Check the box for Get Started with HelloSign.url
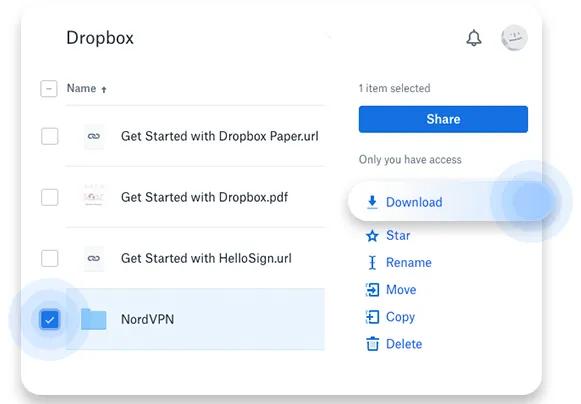Viewport: 581px width, 404px height. (50, 258)
